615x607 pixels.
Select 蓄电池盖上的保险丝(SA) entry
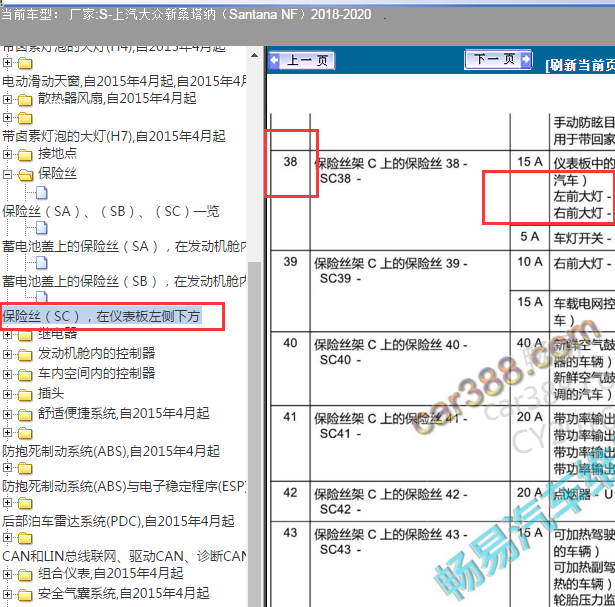[124, 247]
